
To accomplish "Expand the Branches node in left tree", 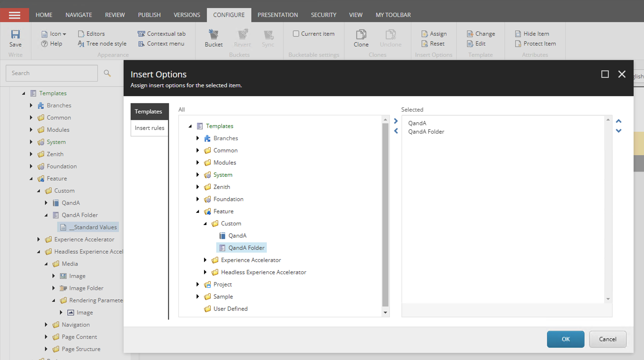I will [31, 105].
